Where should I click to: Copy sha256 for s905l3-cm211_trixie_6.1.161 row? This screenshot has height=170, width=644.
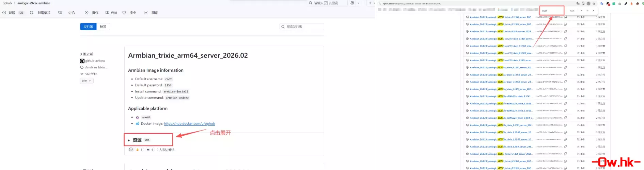coord(565,39)
